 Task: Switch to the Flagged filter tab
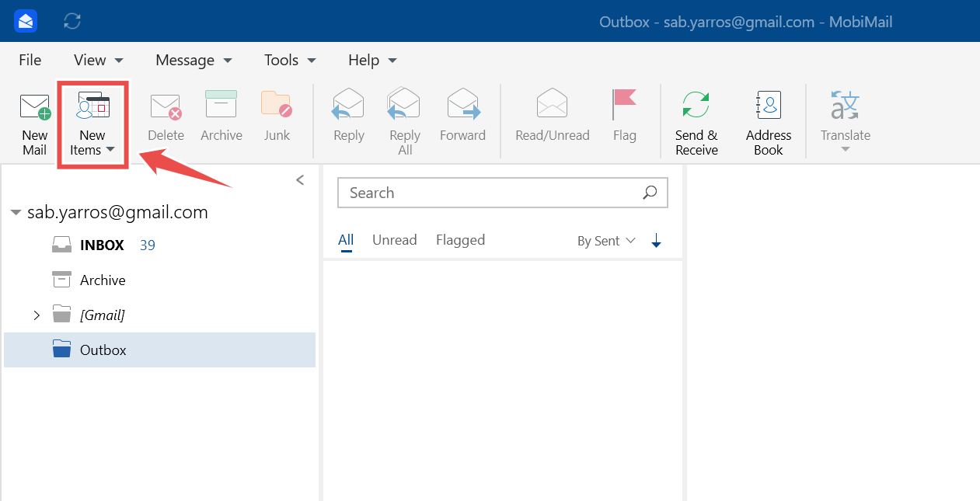[x=460, y=240]
